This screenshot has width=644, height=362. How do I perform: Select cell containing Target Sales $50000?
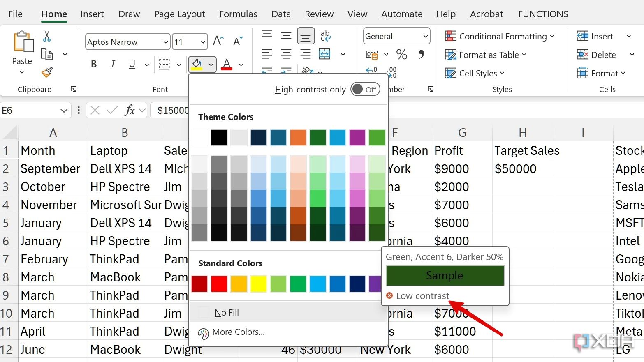(523, 169)
